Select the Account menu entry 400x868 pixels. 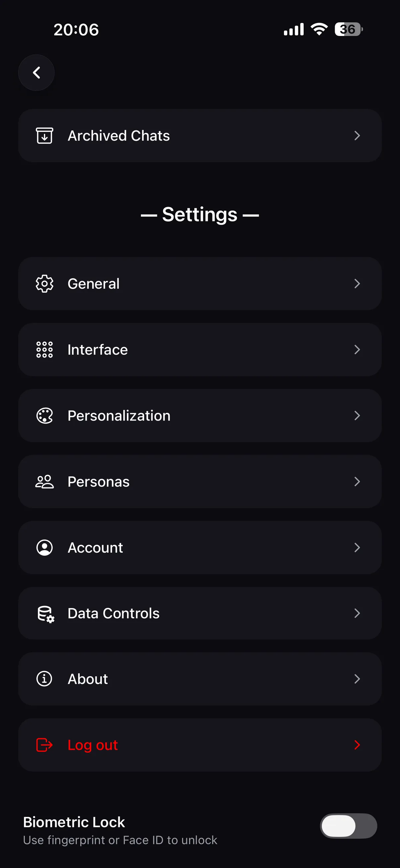click(x=200, y=548)
